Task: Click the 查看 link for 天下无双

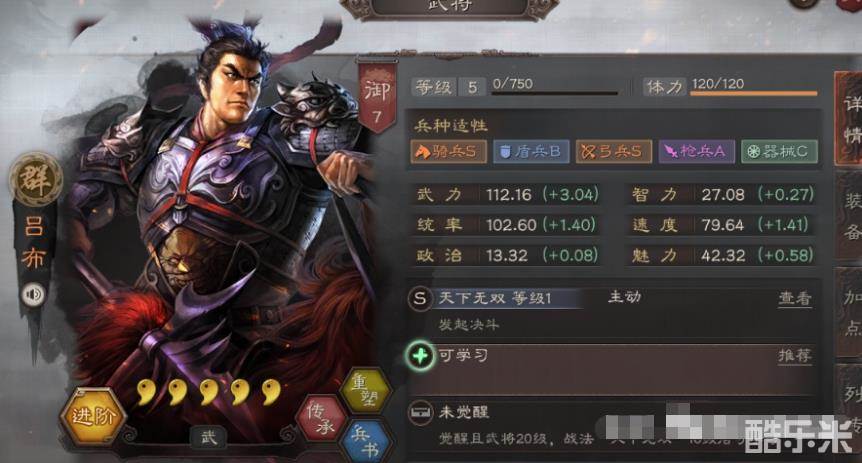Action: (x=795, y=298)
